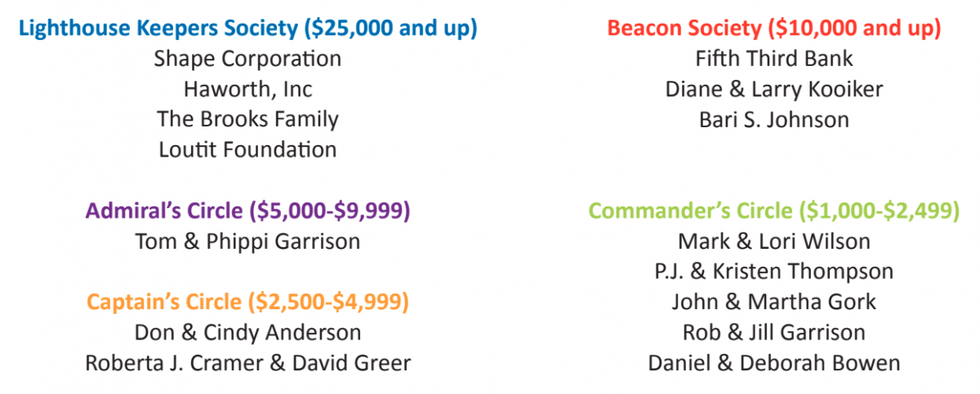This screenshot has height=394, width=980.
Task: Click the Captain's Circle heading
Action: pyautogui.click(x=247, y=303)
